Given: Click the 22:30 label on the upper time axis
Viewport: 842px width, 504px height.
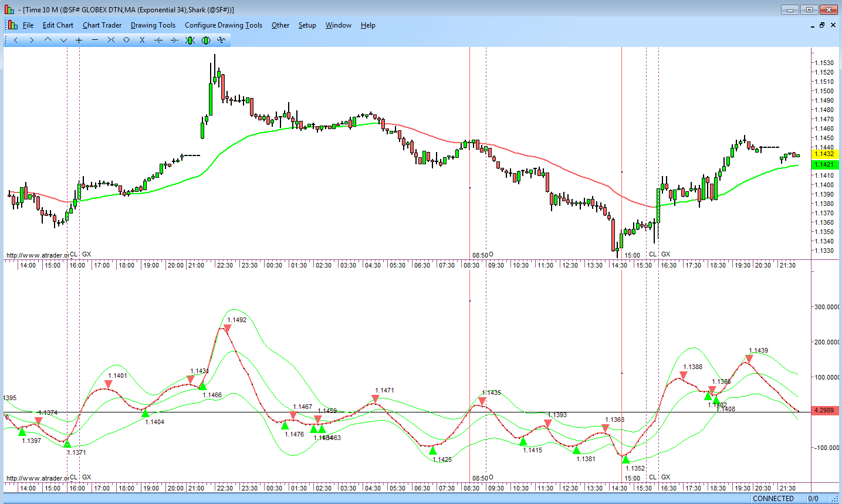Looking at the screenshot, I should pos(225,265).
